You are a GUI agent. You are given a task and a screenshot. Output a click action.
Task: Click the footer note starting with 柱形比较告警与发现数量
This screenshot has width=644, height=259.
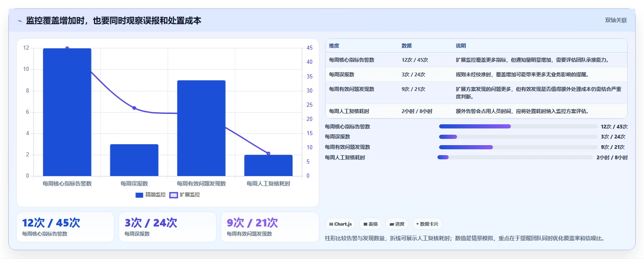coord(465,239)
